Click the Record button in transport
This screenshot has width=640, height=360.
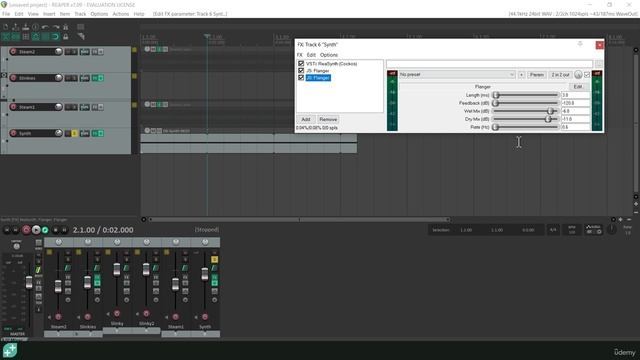(x=26, y=230)
